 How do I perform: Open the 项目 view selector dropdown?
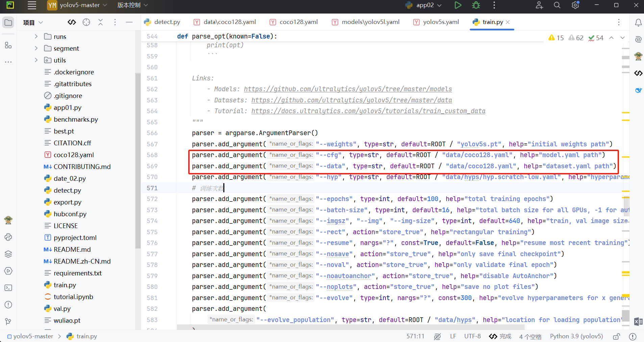pos(33,22)
